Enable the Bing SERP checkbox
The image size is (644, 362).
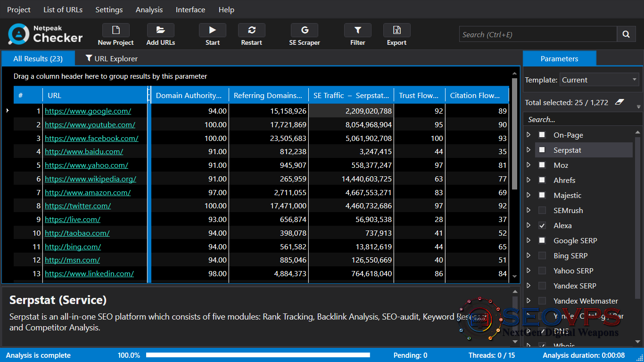[x=542, y=255]
